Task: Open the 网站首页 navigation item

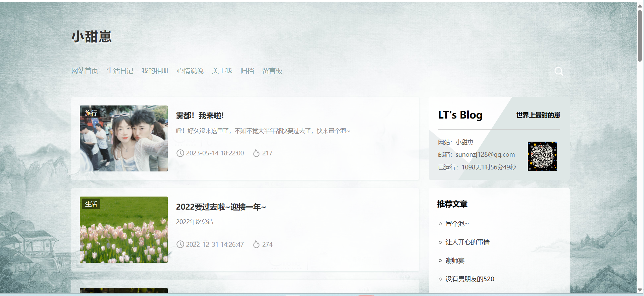Action: pos(84,71)
